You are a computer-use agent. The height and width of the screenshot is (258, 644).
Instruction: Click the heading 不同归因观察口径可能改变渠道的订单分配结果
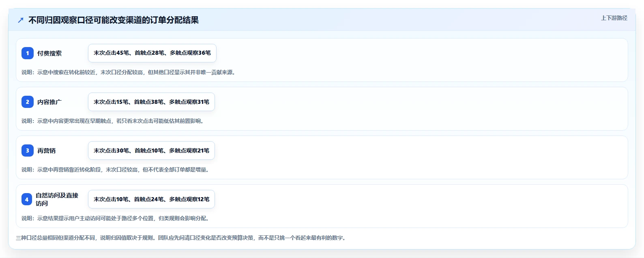pos(113,20)
